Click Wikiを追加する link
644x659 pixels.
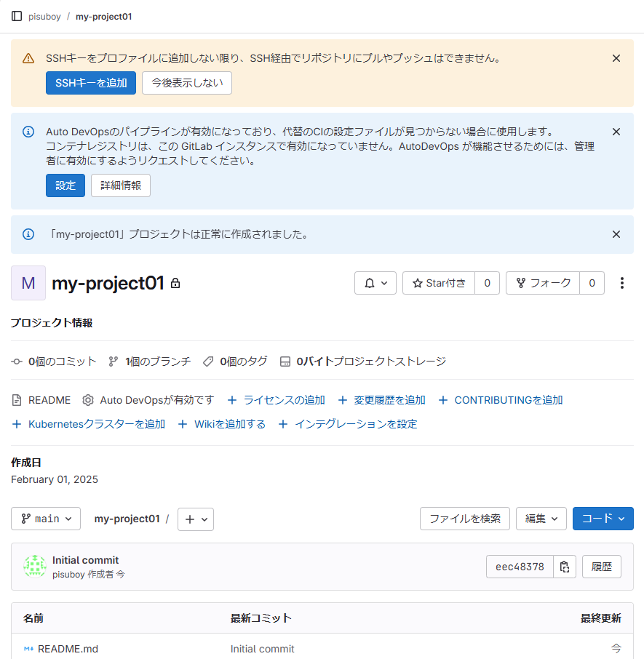(221, 424)
